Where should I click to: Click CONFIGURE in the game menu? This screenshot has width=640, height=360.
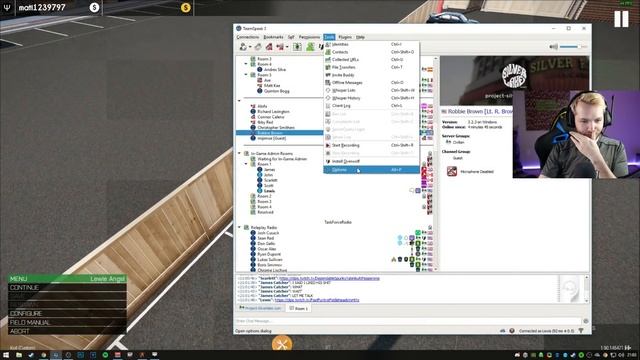point(67,313)
